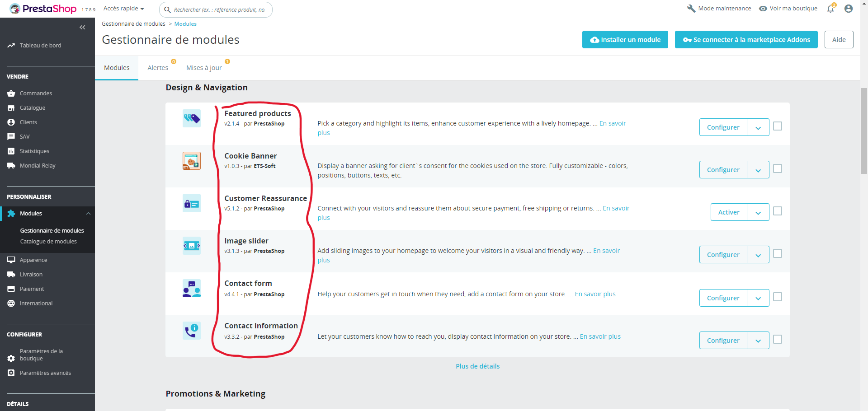The image size is (868, 411).
Task: Collapse the sidebar with double-chevron icon
Action: coord(82,28)
